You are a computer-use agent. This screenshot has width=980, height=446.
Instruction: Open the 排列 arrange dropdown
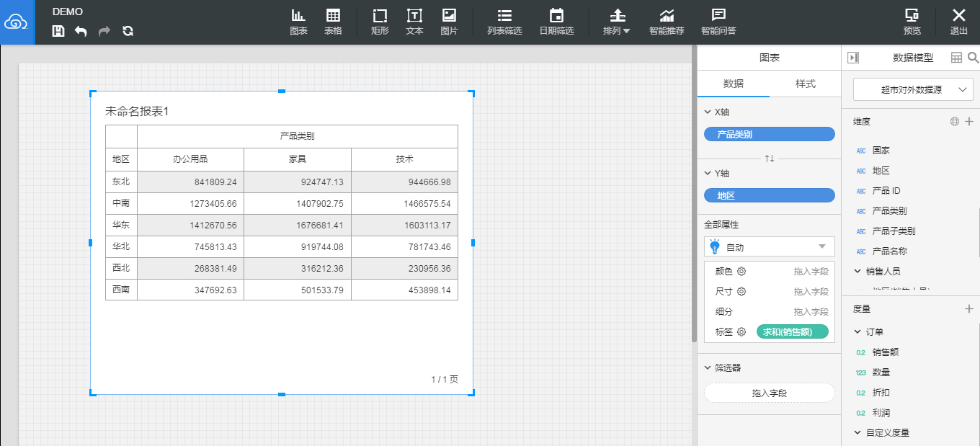click(x=617, y=22)
